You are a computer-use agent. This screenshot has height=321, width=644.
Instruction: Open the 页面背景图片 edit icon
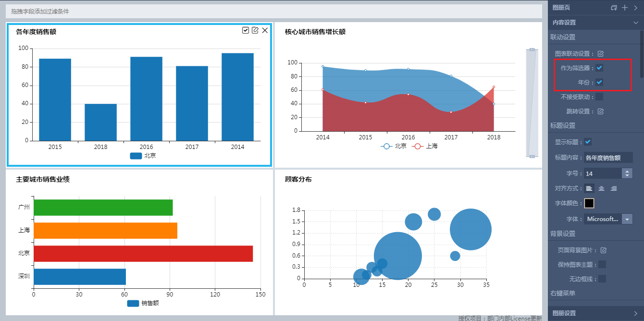(604, 250)
